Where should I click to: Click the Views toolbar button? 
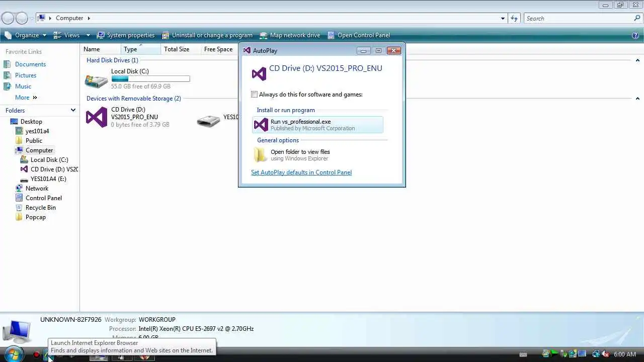coord(67,35)
